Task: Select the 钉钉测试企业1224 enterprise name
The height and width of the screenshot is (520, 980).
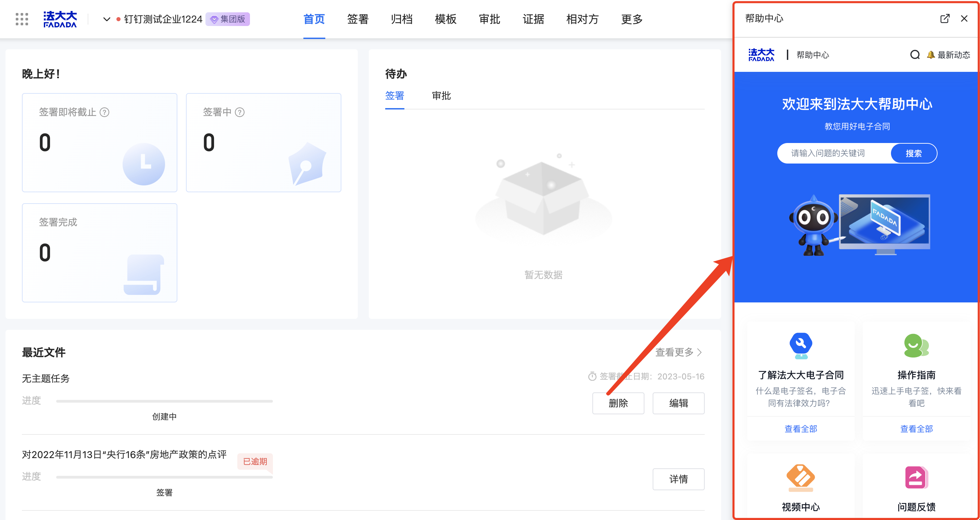Action: pos(163,19)
